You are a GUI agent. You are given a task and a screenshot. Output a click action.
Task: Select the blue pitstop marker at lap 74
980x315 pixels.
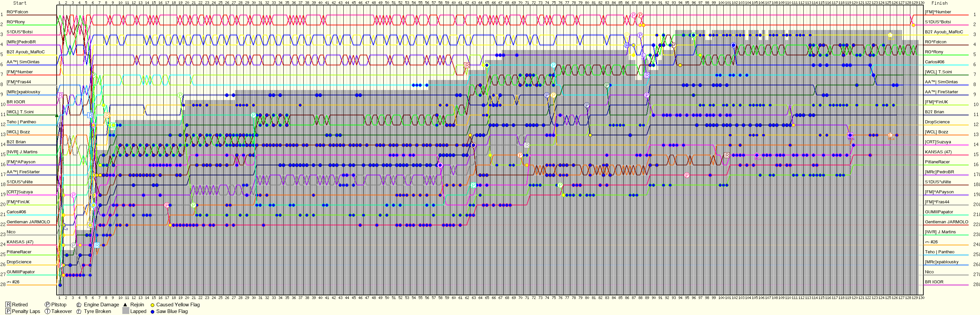click(547, 95)
